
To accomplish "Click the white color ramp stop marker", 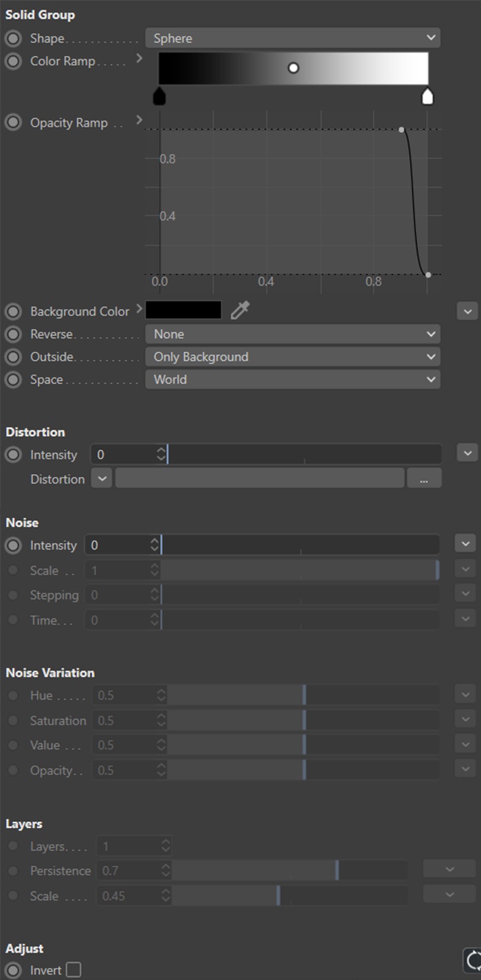I will [427, 96].
